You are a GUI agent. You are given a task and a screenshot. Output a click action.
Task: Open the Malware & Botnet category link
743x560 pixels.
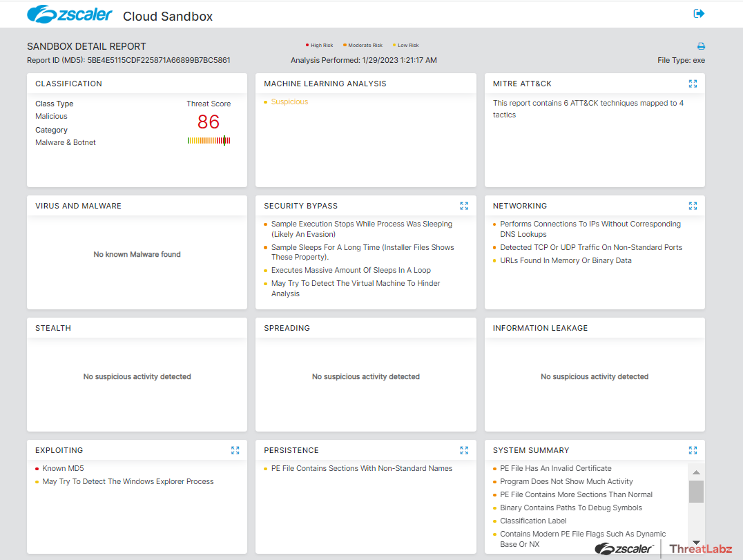[x=65, y=142]
